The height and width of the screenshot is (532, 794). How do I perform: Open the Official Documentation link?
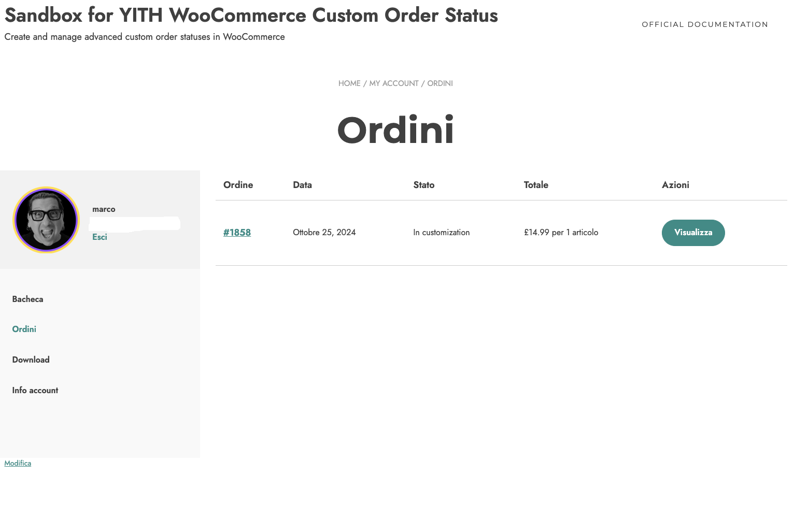[x=705, y=24]
